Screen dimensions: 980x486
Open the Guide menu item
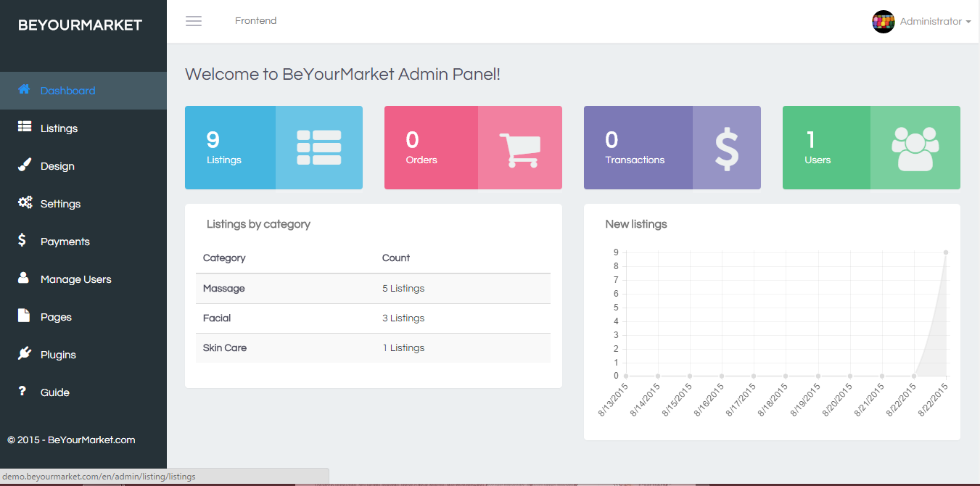point(83,392)
